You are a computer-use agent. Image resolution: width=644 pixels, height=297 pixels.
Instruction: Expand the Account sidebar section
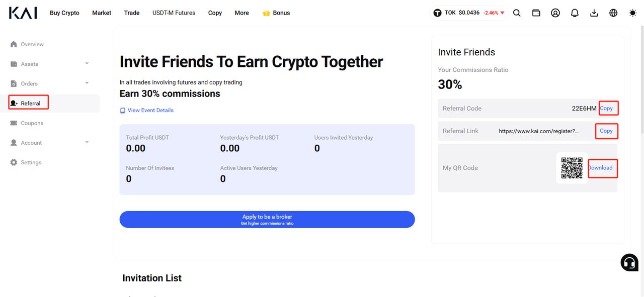pyautogui.click(x=49, y=143)
